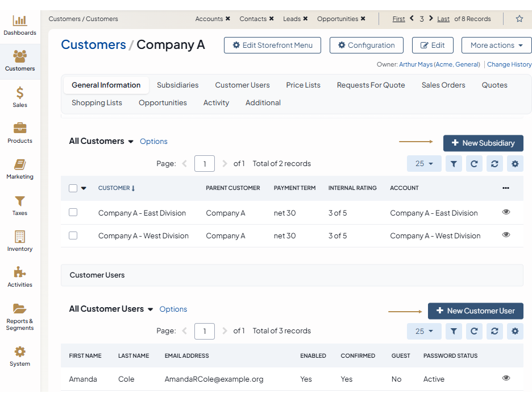Expand the More actions dropdown

click(496, 46)
